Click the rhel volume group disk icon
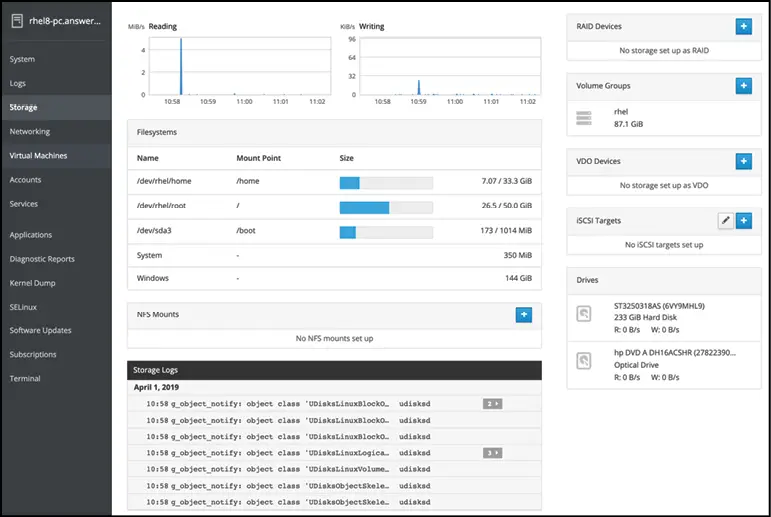This screenshot has width=771, height=517. [x=585, y=119]
